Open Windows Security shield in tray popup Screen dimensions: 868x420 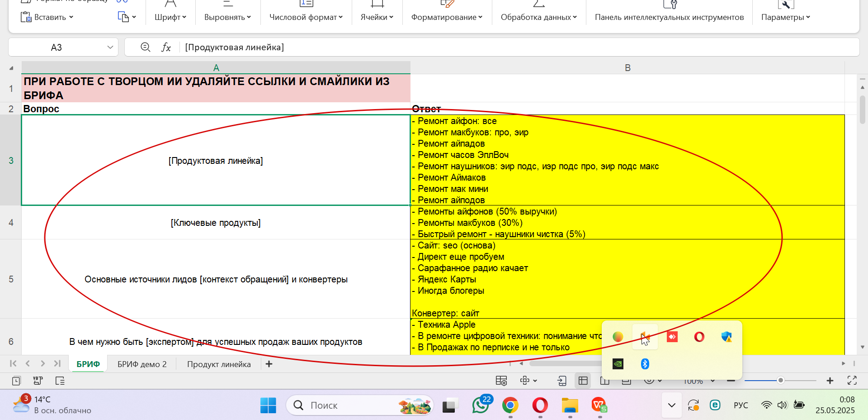(x=726, y=337)
